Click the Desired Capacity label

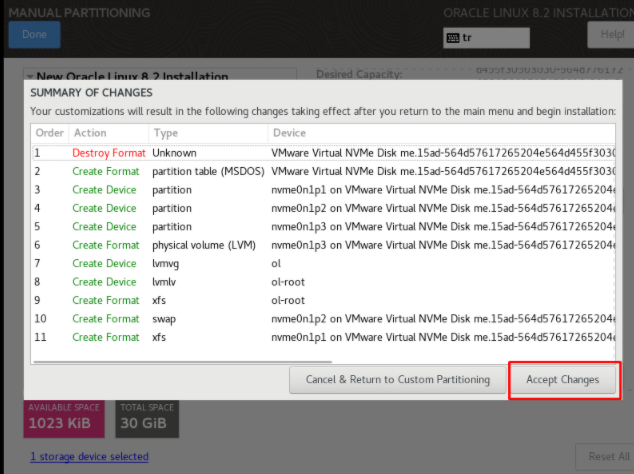click(x=359, y=74)
